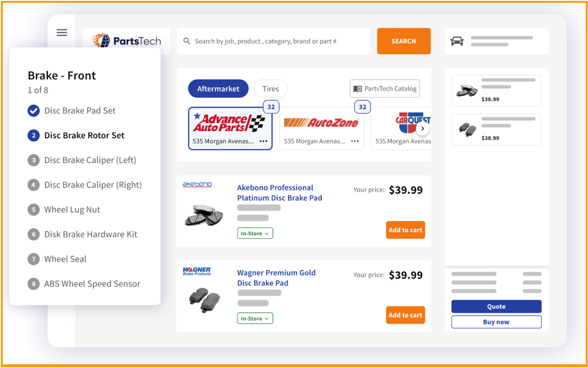Open the hamburger menu icon

(62, 33)
